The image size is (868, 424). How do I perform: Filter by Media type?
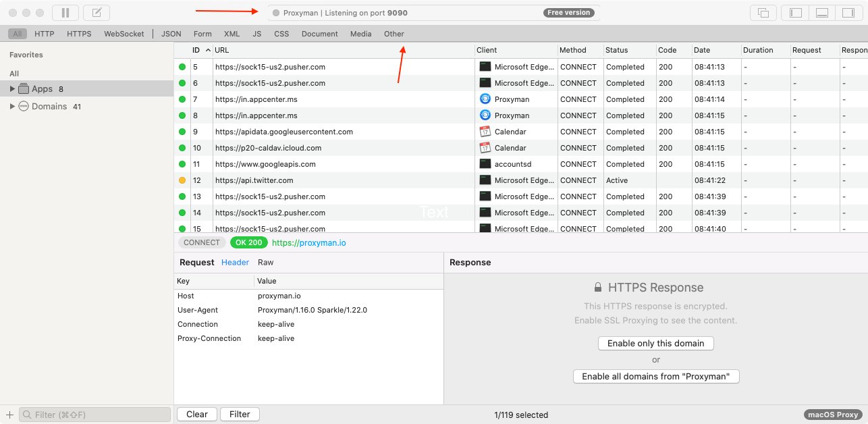point(361,34)
